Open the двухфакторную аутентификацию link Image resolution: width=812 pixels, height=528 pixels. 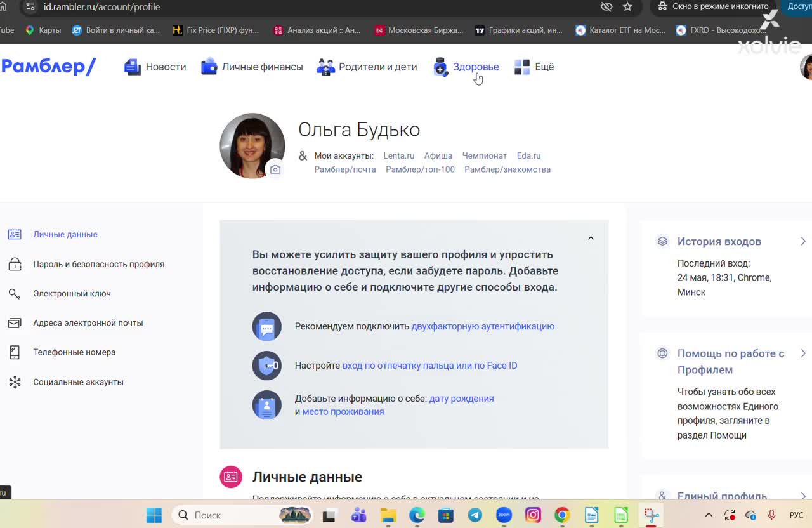[x=483, y=326]
